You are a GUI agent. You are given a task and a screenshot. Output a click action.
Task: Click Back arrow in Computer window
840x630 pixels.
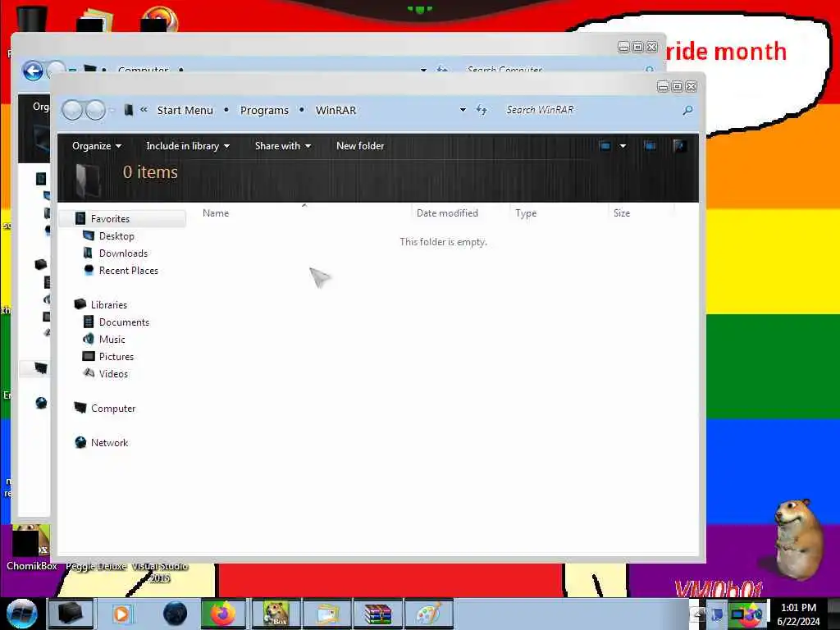(33, 71)
